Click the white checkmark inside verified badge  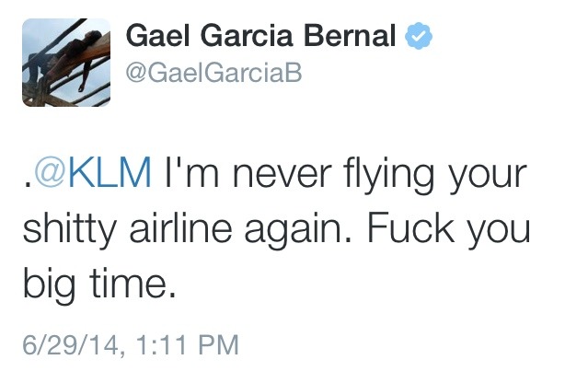coord(419,38)
